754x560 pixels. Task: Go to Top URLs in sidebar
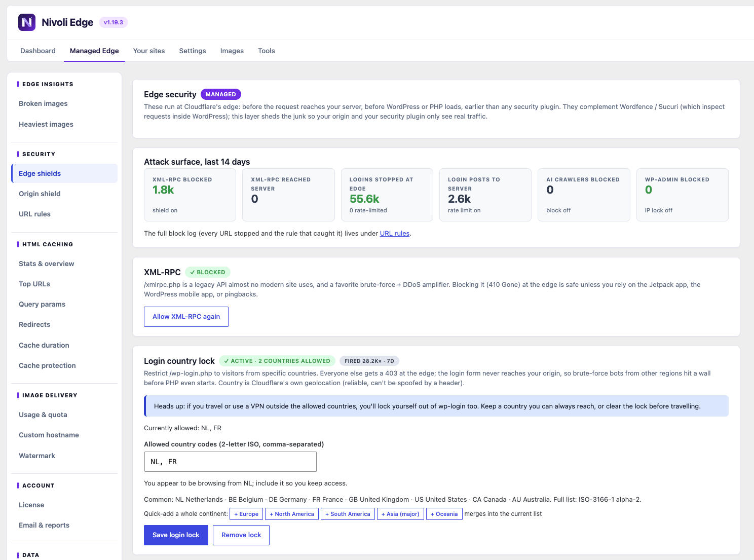(64, 284)
